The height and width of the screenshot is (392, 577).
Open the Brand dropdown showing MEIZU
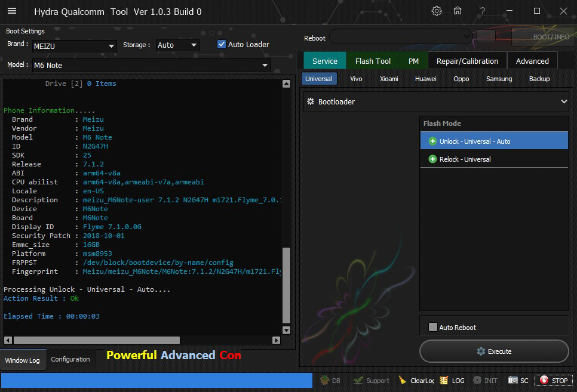click(111, 46)
